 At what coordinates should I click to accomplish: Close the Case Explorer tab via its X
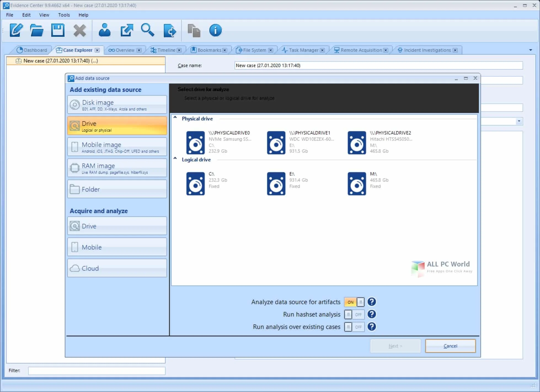coord(97,50)
